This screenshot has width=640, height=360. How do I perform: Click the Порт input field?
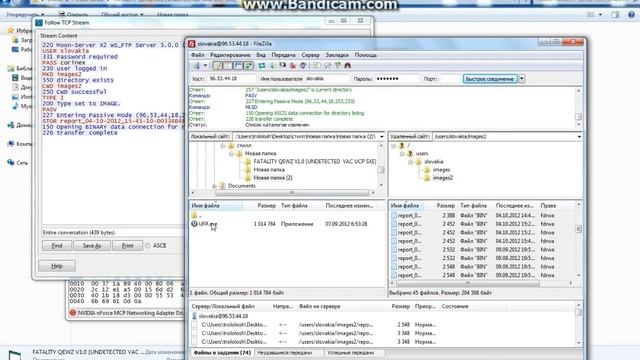[450, 79]
